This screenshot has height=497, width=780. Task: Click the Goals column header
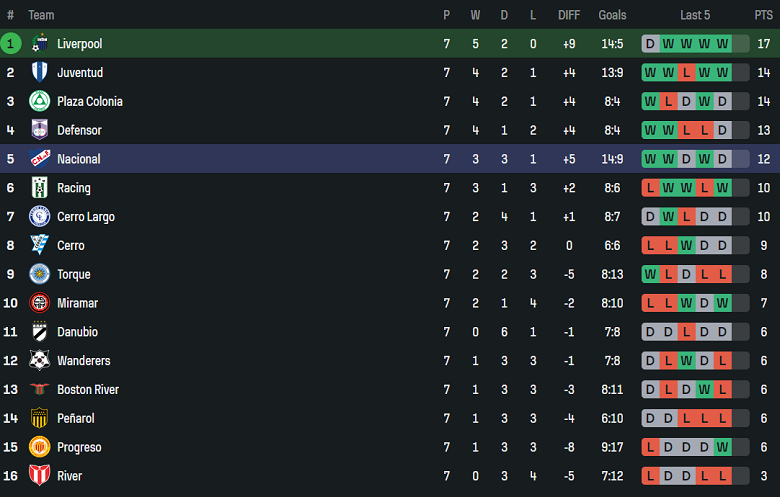[612, 15]
